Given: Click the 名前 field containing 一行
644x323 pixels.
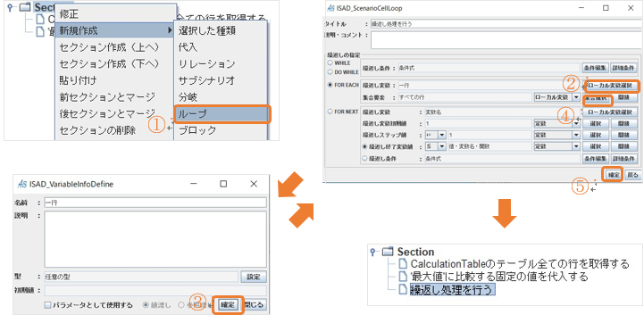Looking at the screenshot, I should 155,203.
